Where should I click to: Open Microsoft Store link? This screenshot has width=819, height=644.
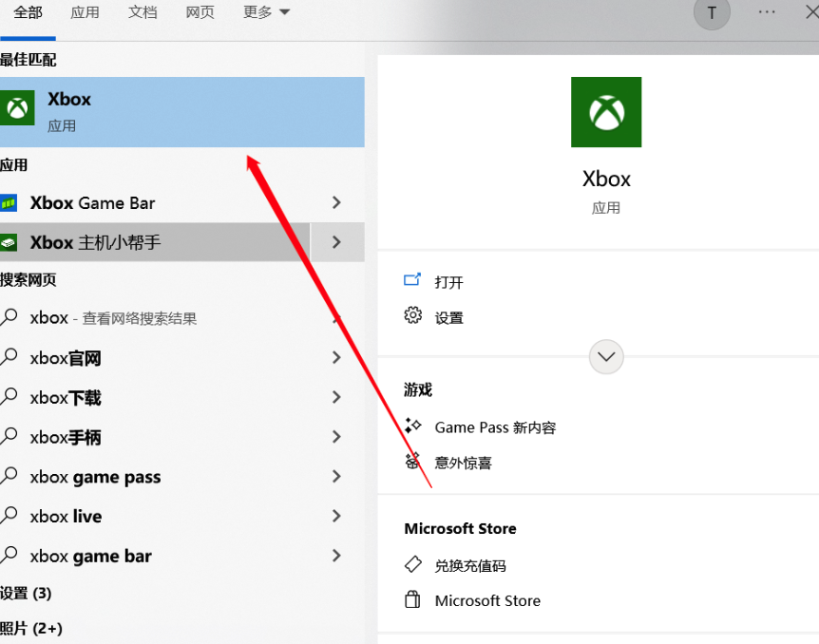(x=487, y=601)
